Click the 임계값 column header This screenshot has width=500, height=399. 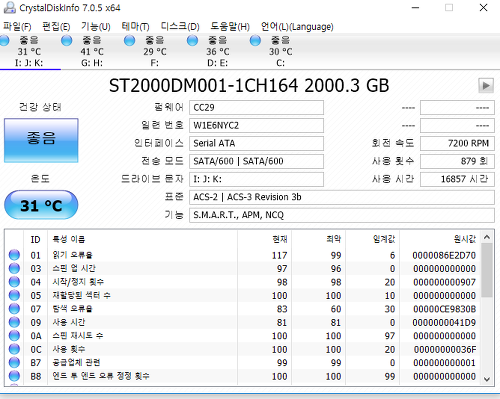[x=373, y=239]
